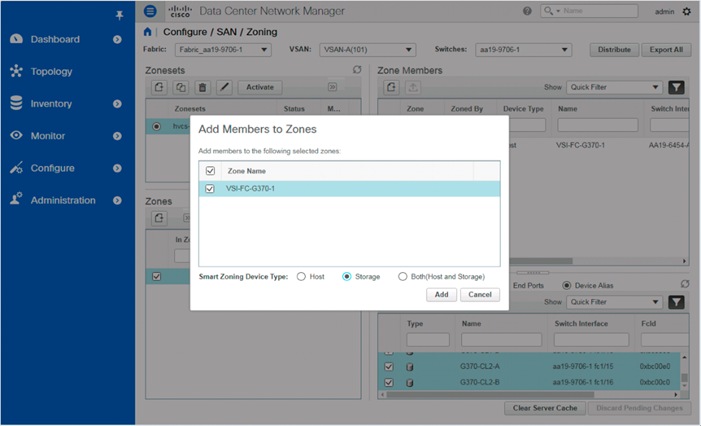
Task: Expand the Inventory menu arrow
Action: [117, 104]
